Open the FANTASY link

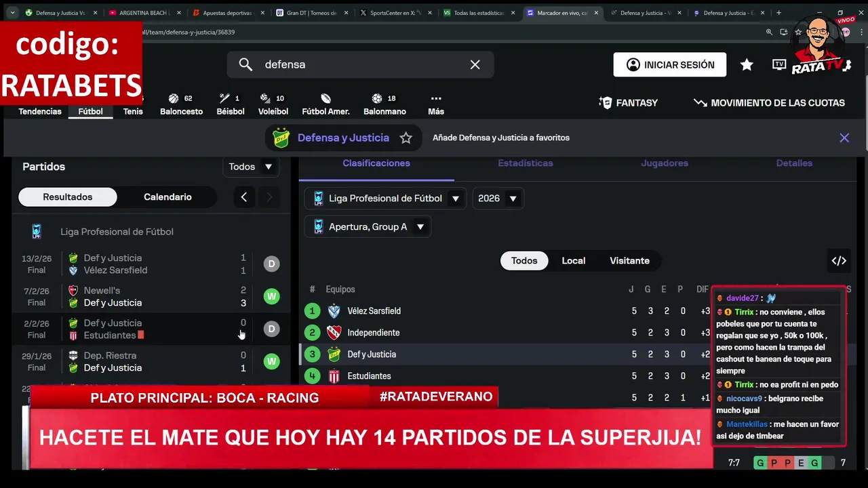click(x=629, y=103)
